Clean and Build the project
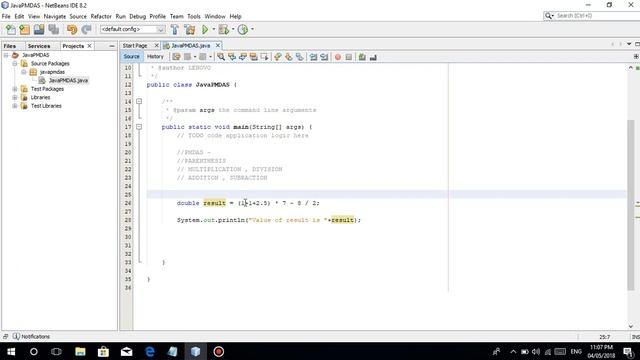 tap(190, 29)
